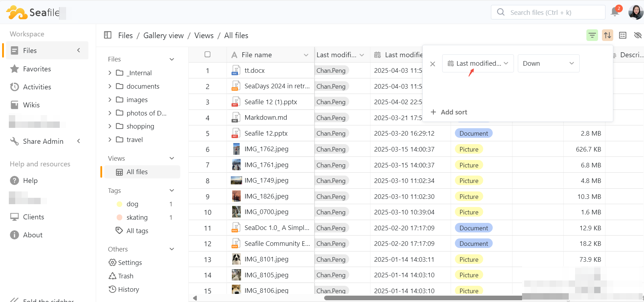Collapse the Tags section
Viewport: 644px width, 302px height.
coord(172,190)
